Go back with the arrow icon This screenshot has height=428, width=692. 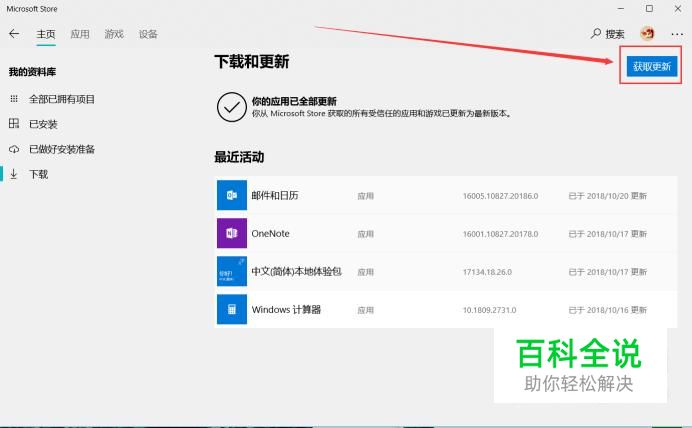coord(14,34)
